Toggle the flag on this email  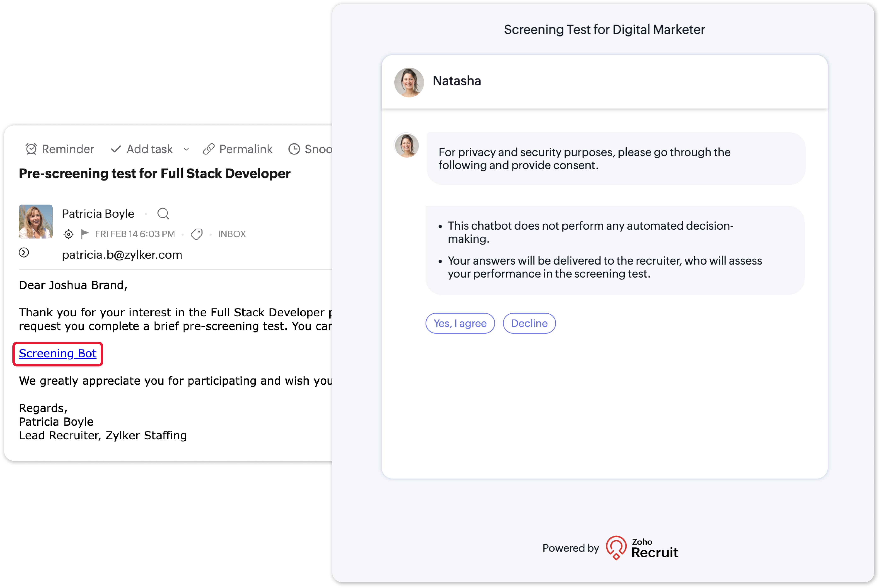click(85, 234)
